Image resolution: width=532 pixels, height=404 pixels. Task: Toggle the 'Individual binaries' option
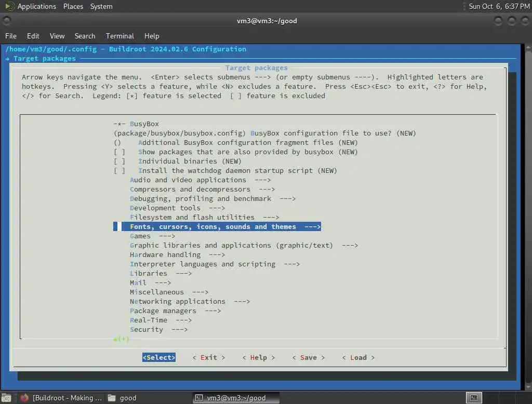(178, 161)
